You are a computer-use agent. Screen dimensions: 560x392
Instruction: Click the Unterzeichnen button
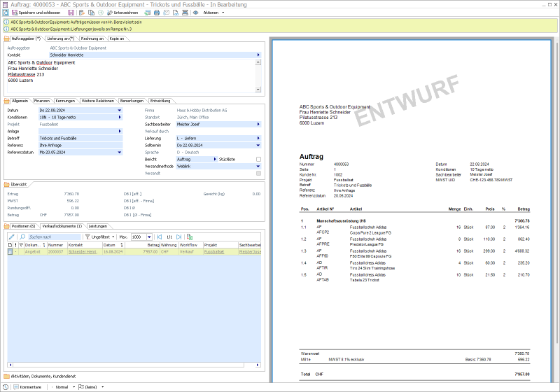pos(122,13)
